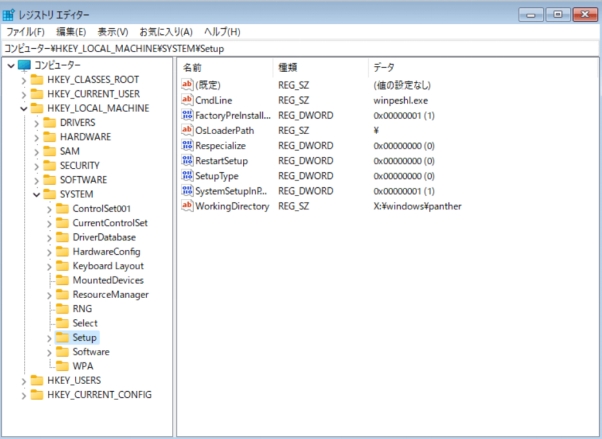Open the ファイル(F) menu

26,32
